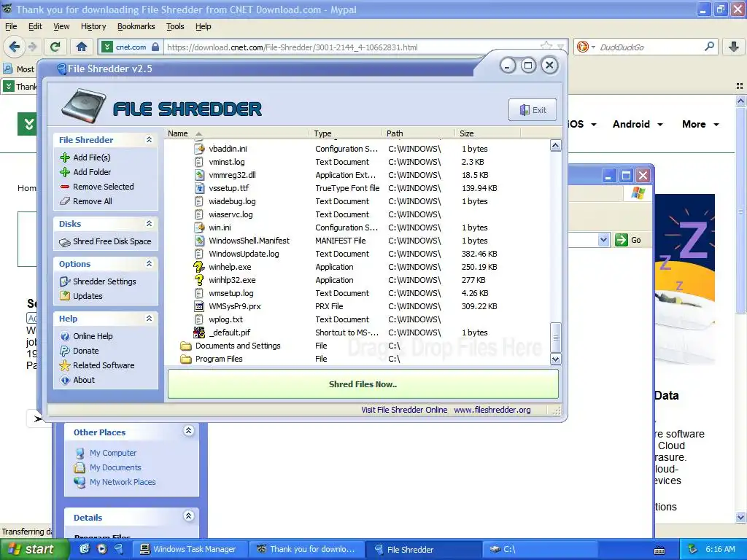Open the browser File menu
The image size is (747, 560).
pyautogui.click(x=11, y=26)
